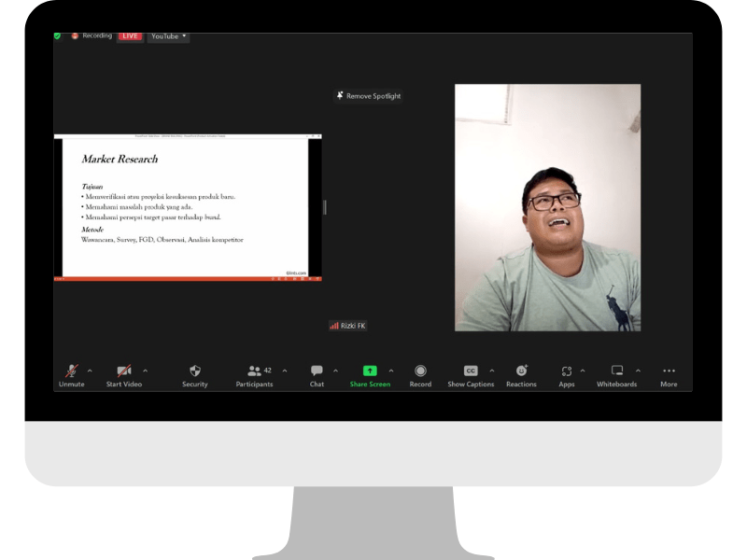This screenshot has height=560, width=747.
Task: Click the Rizki FK name label
Action: (347, 326)
